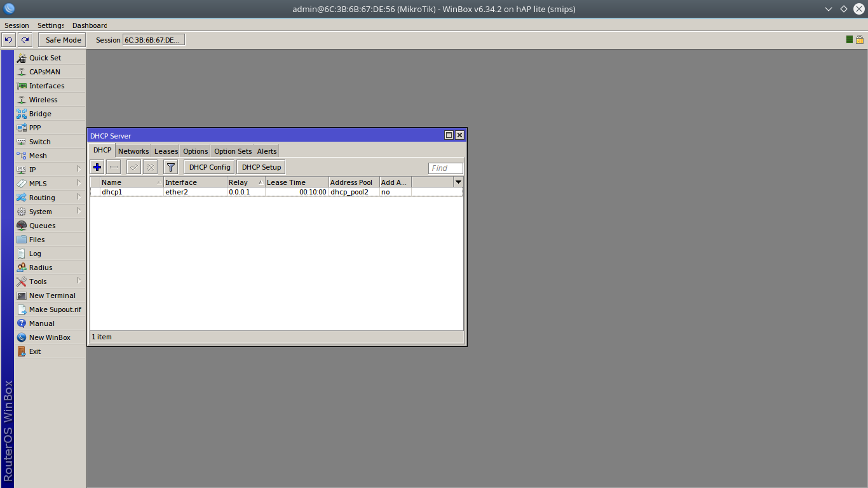Expand the MPLS submenu
Image resolution: width=868 pixels, height=488 pixels.
point(50,184)
